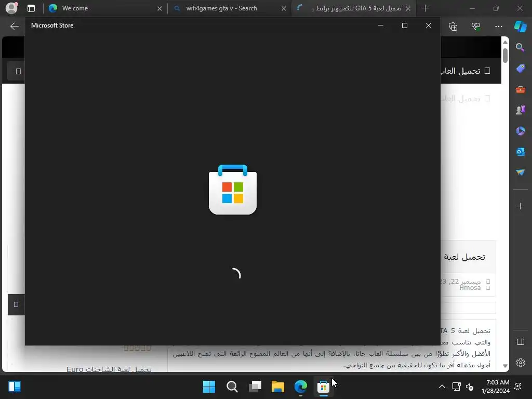
Task: Open the sidebar Outlook icon
Action: pyautogui.click(x=520, y=152)
